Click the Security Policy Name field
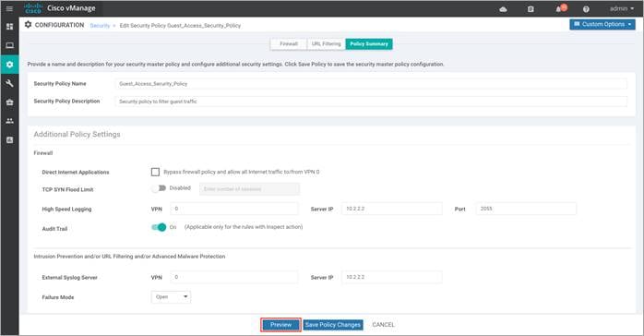The height and width of the screenshot is (336, 644). point(371,84)
